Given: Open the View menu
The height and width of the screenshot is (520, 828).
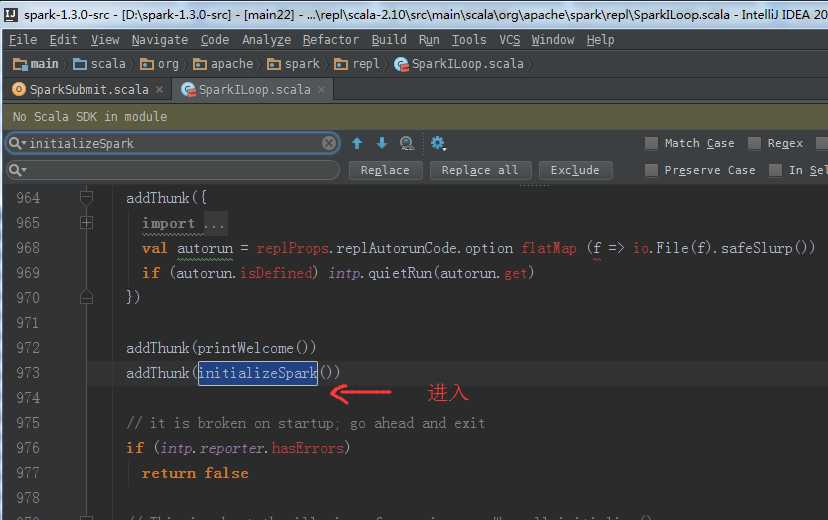Looking at the screenshot, I should point(105,40).
